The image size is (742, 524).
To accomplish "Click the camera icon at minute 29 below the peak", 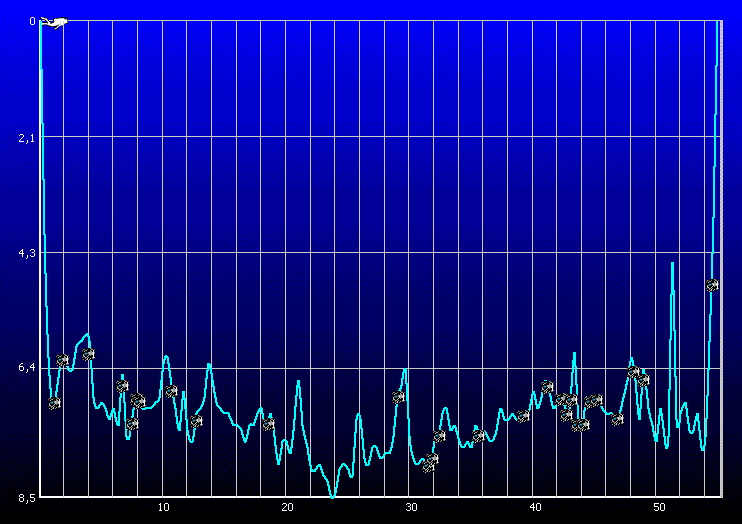I will [x=399, y=397].
